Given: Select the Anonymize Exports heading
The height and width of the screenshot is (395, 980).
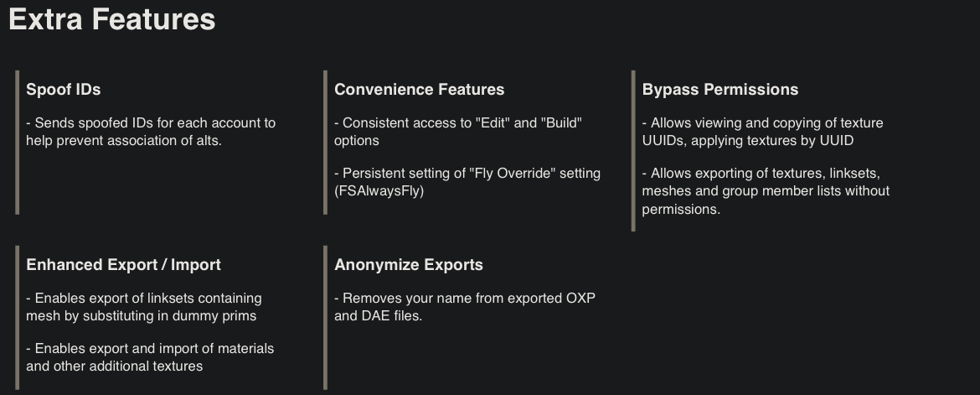Looking at the screenshot, I should pyautogui.click(x=409, y=265).
